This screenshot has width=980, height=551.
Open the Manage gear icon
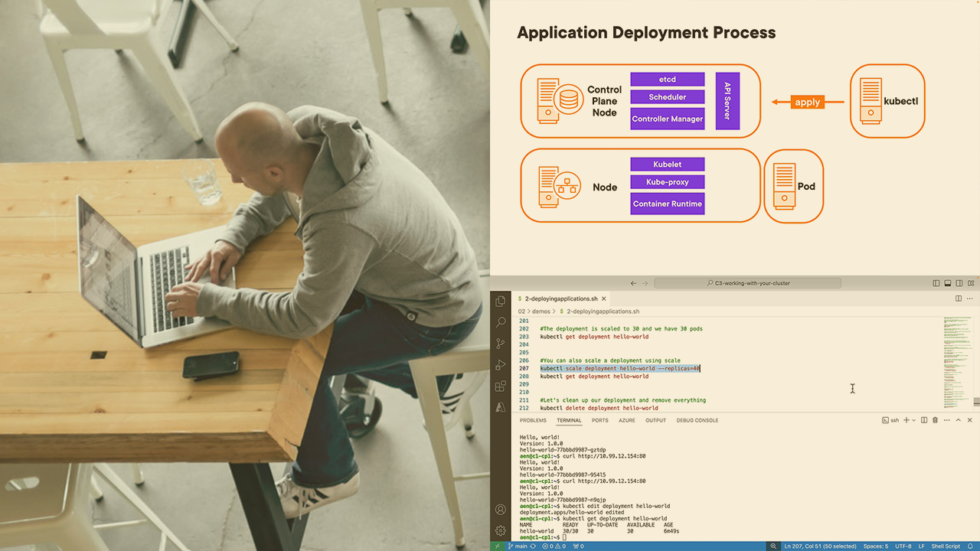click(x=501, y=530)
